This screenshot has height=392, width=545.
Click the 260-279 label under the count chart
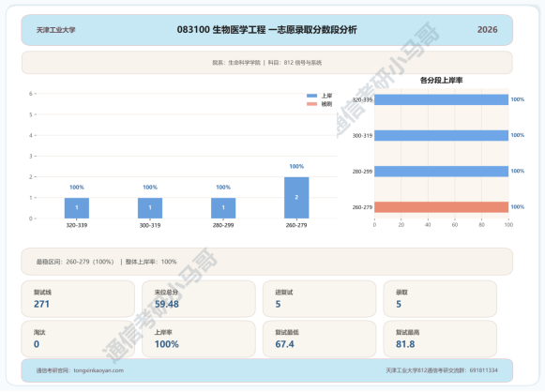click(296, 225)
